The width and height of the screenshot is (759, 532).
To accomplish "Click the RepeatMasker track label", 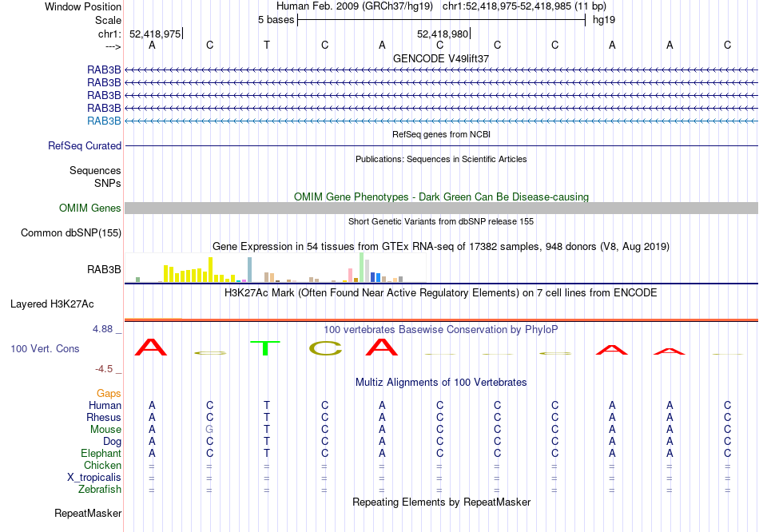I will pos(88,513).
